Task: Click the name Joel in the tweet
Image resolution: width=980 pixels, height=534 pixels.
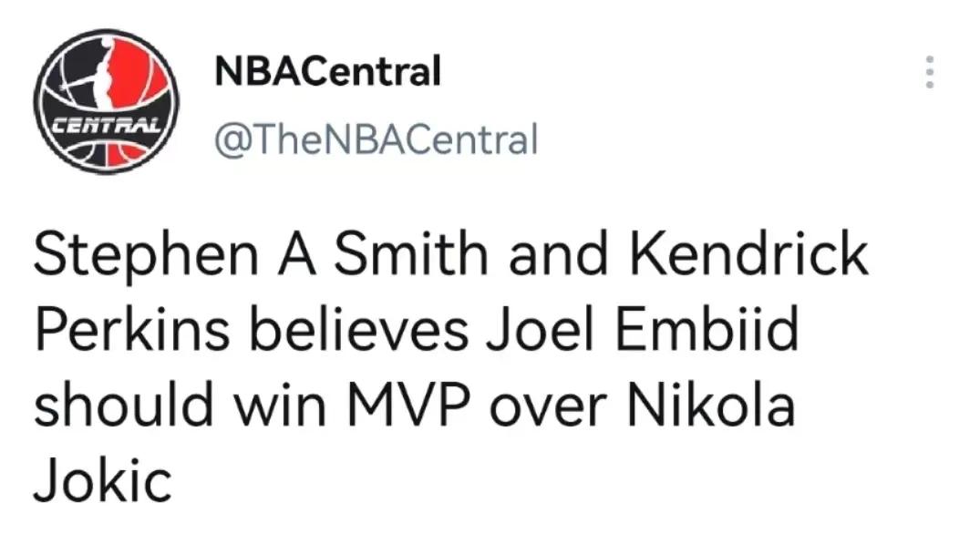Action: point(540,329)
